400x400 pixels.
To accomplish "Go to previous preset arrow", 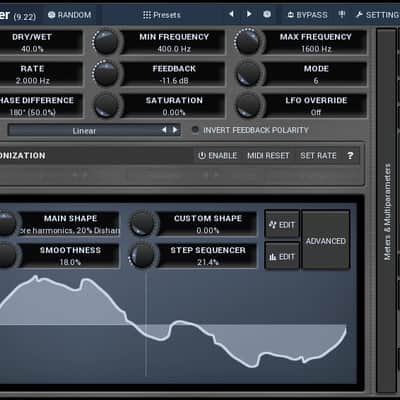I will pos(231,14).
